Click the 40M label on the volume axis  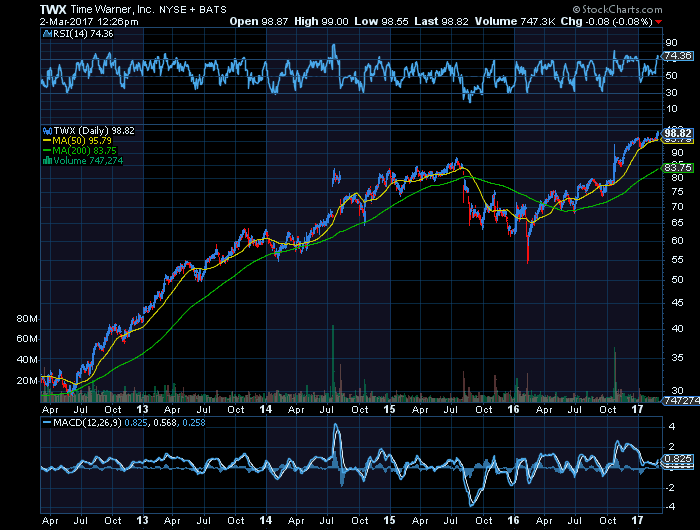(27, 360)
